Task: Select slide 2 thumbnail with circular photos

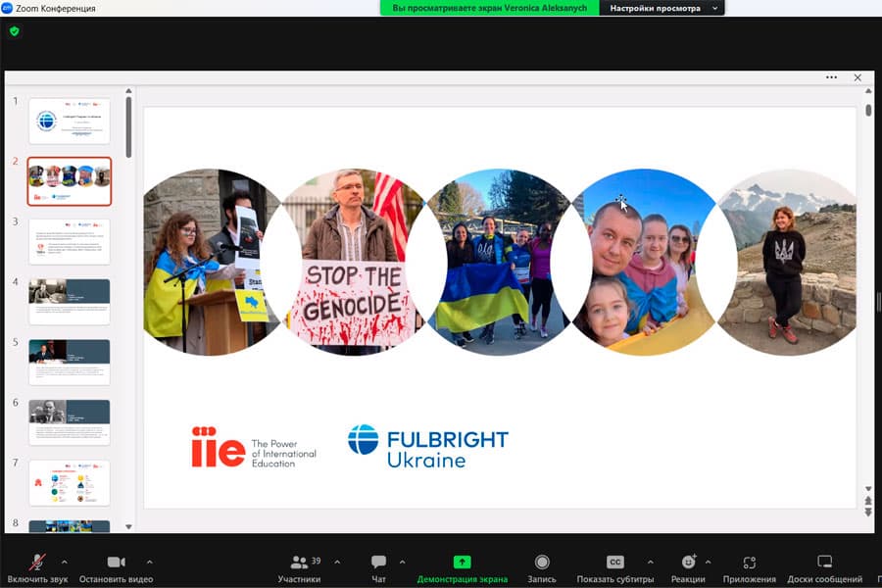Action: coord(70,181)
